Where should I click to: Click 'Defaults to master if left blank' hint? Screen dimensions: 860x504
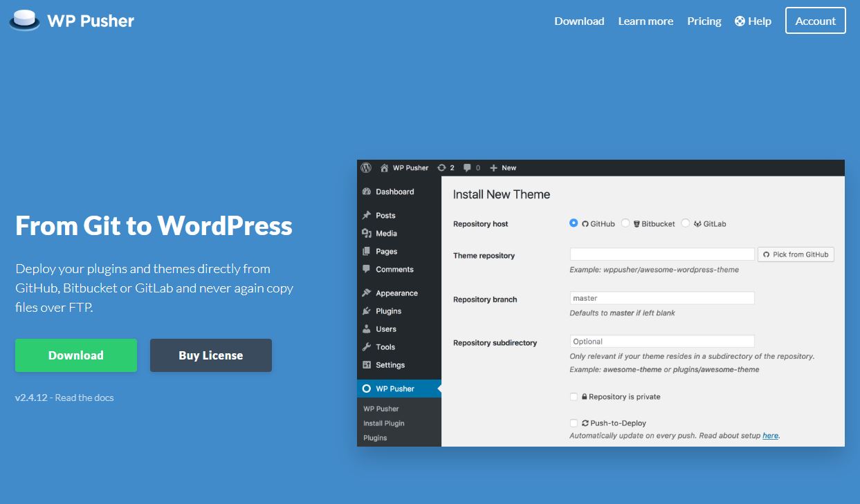[622, 313]
